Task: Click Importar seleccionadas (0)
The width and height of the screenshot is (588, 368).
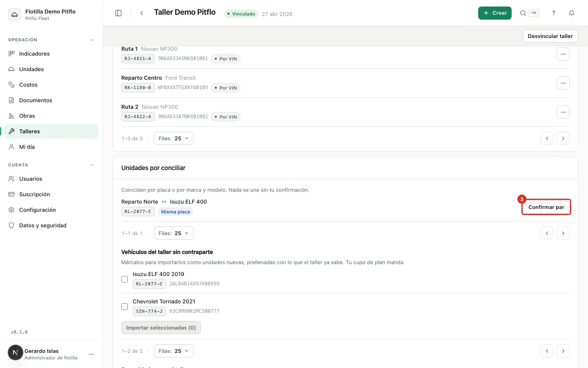Action: 161,328
